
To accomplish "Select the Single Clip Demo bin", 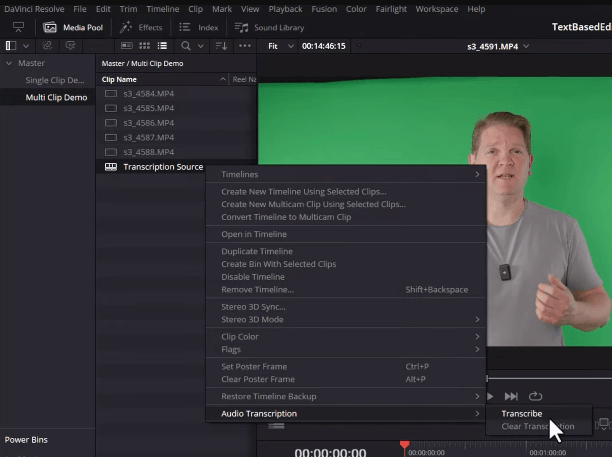I will [55, 80].
